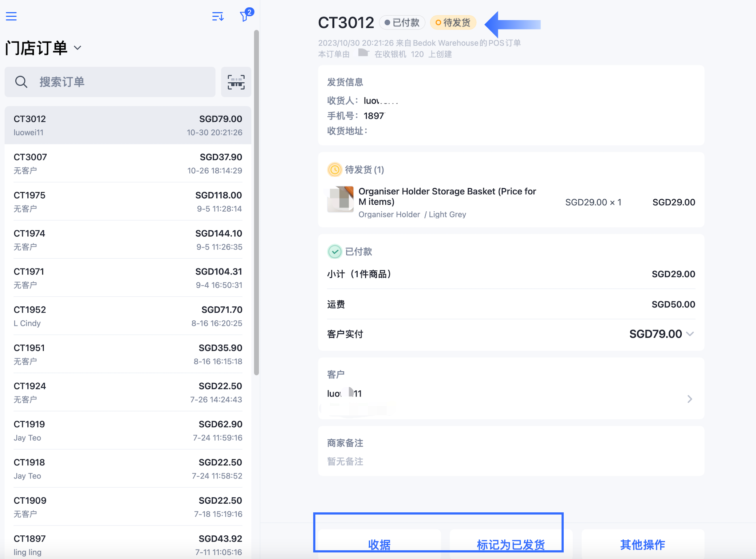This screenshot has width=756, height=559.
Task: Click the 运费 SGD50.00 amount
Action: [673, 304]
